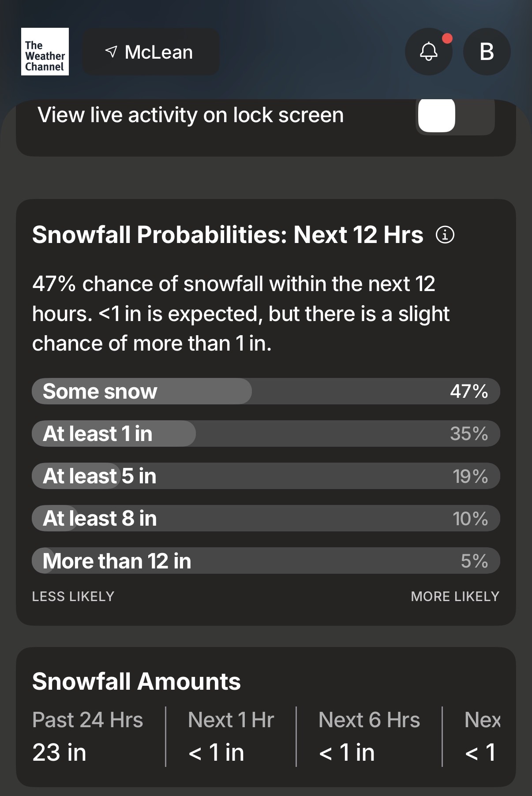Image resolution: width=532 pixels, height=796 pixels.
Task: Select the At least 1 in bar
Action: click(266, 434)
